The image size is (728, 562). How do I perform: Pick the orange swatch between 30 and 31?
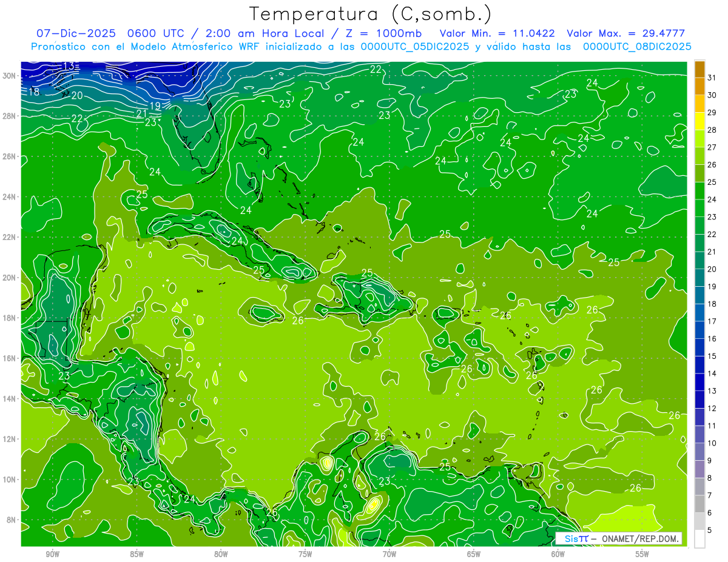(699, 85)
